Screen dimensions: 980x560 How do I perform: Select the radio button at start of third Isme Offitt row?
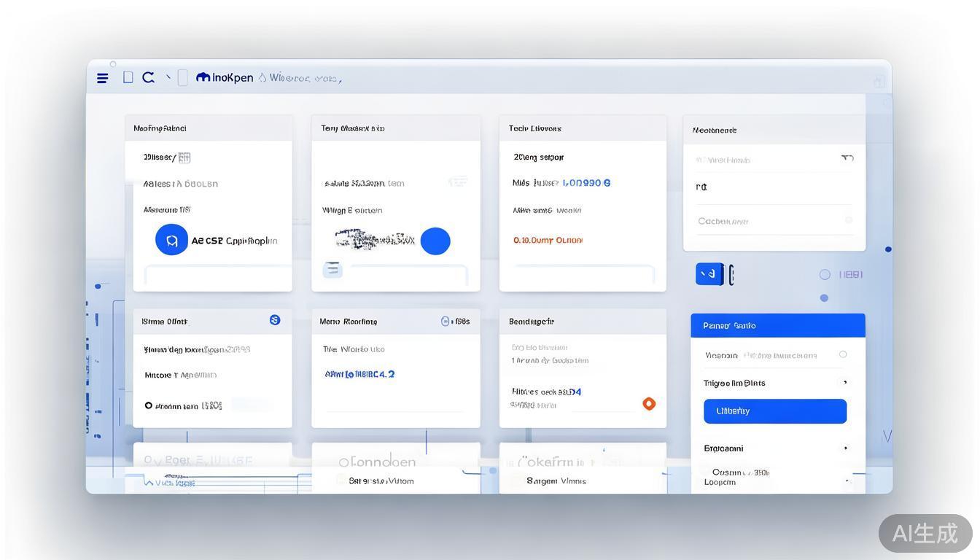pos(149,405)
